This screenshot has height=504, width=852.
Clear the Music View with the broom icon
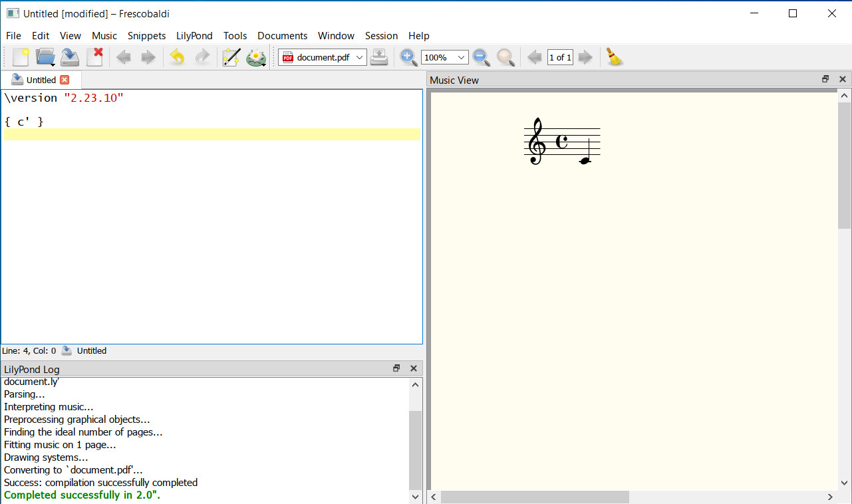613,57
